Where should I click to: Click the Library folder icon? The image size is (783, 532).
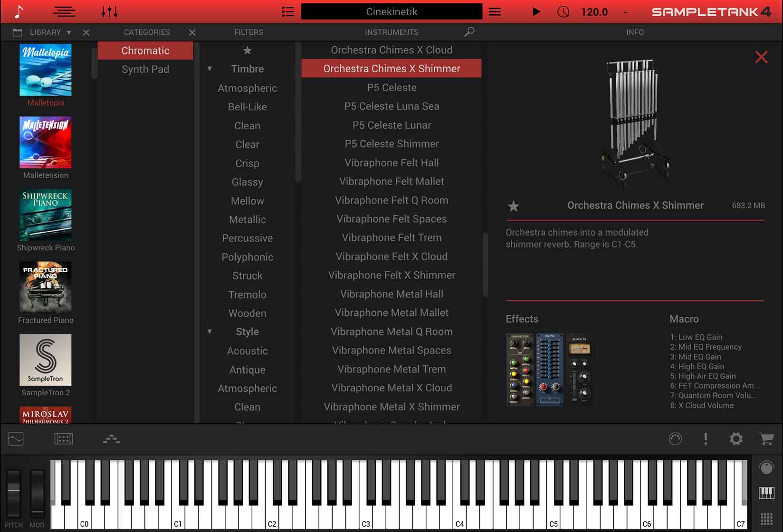(18, 32)
